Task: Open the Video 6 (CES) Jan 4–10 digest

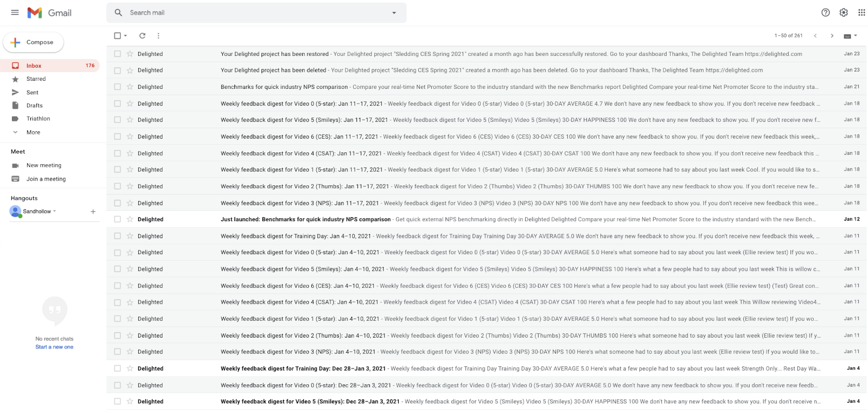Action: [x=487, y=286]
